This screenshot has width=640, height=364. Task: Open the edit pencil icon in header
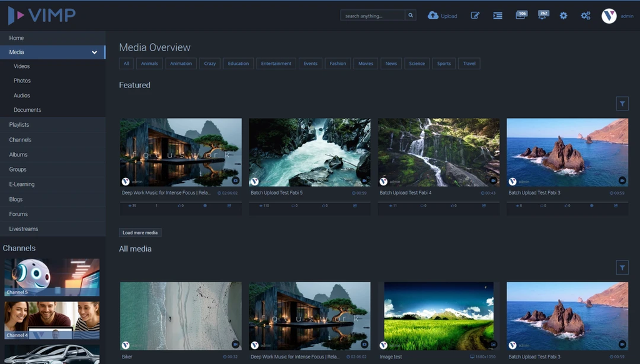475,16
